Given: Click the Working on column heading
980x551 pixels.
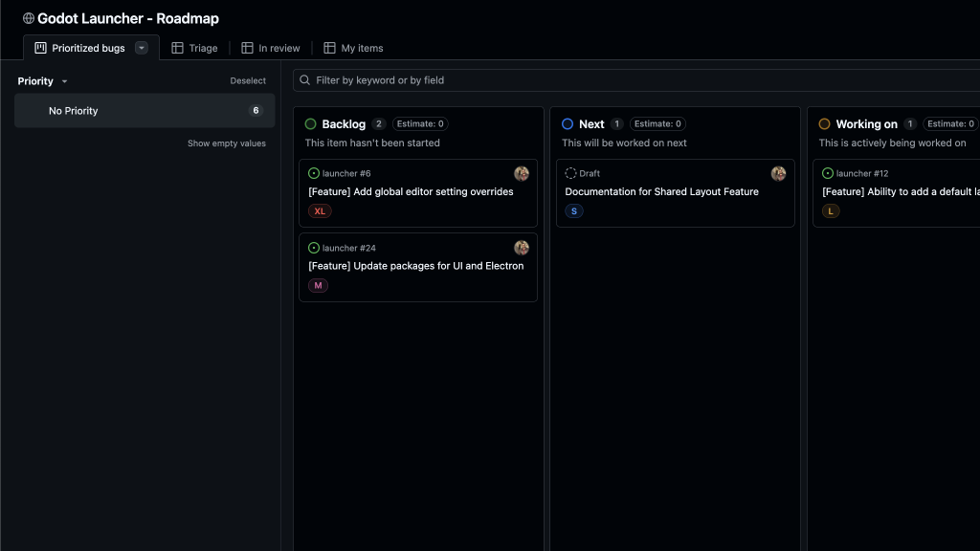Looking at the screenshot, I should tap(866, 123).
